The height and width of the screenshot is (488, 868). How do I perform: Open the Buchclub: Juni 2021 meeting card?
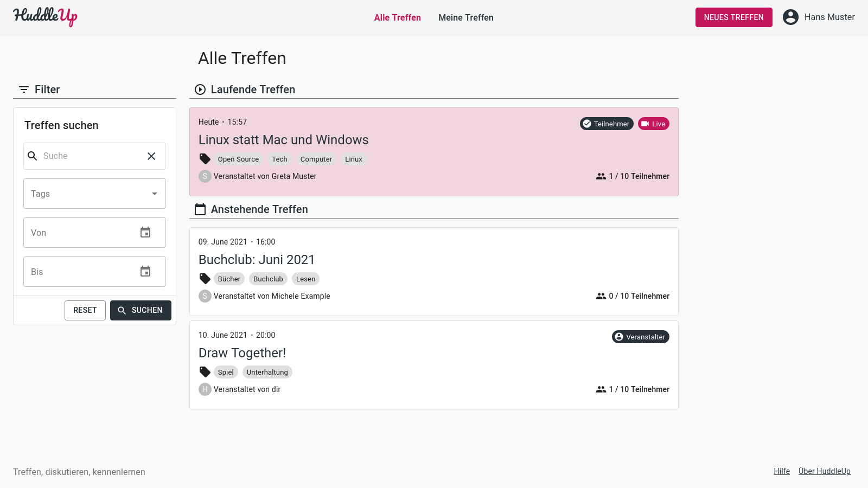(x=434, y=272)
